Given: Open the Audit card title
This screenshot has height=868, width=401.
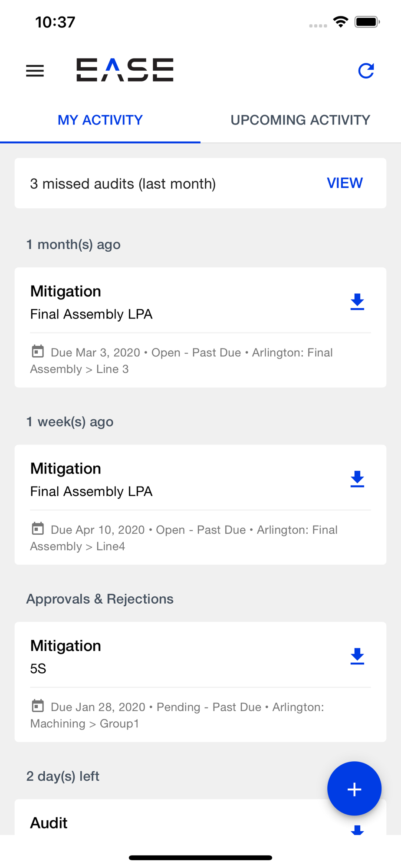Looking at the screenshot, I should coord(49,823).
